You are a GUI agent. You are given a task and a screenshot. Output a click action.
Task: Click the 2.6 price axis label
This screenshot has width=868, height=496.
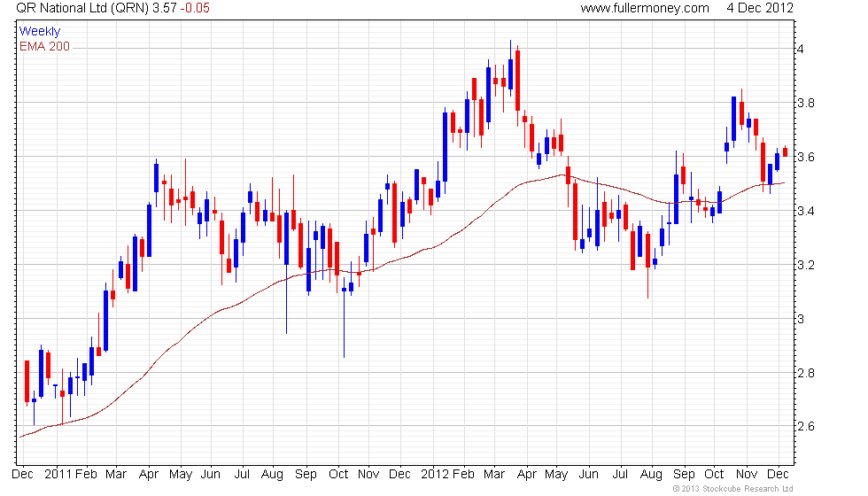click(805, 426)
